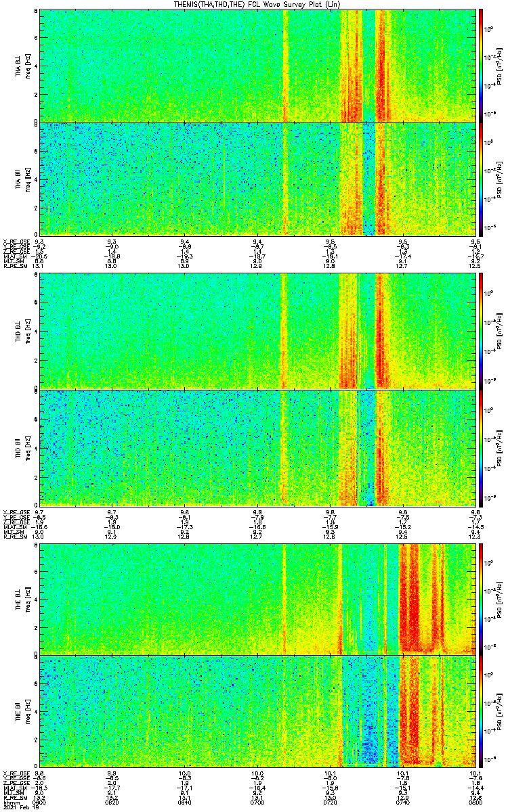The image size is (508, 812).
Task: Click inside the THA B-parallel spectrogram panel
Action: coord(258,179)
